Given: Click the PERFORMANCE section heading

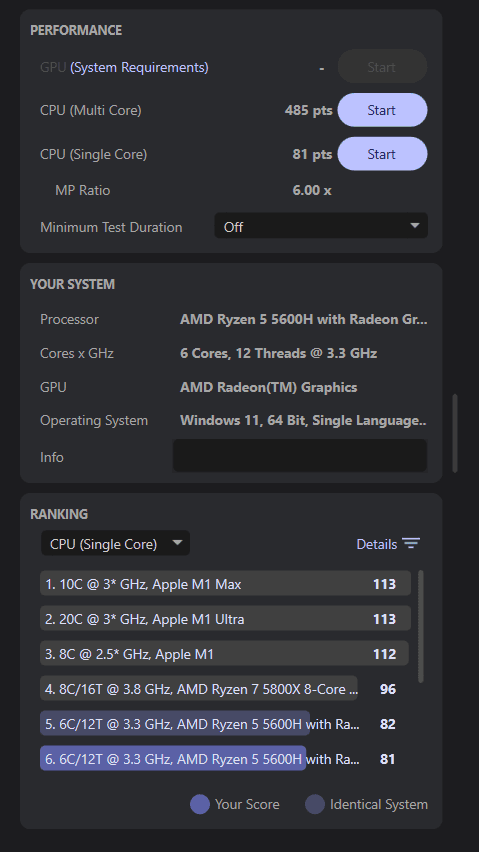Looking at the screenshot, I should coord(76,30).
